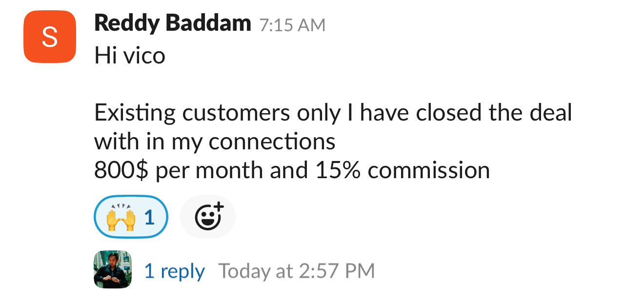The width and height of the screenshot is (644, 307).
Task: Click the Existing customers message line
Action: tap(333, 113)
